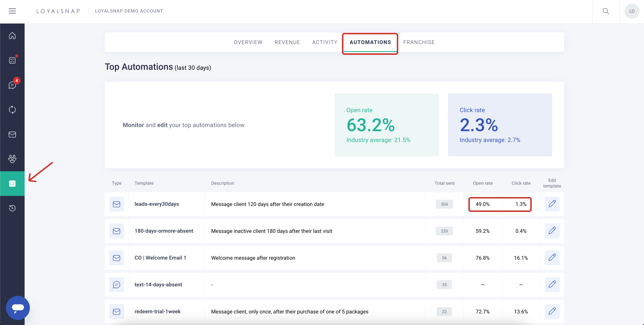Switch to the Revenue tab

287,42
